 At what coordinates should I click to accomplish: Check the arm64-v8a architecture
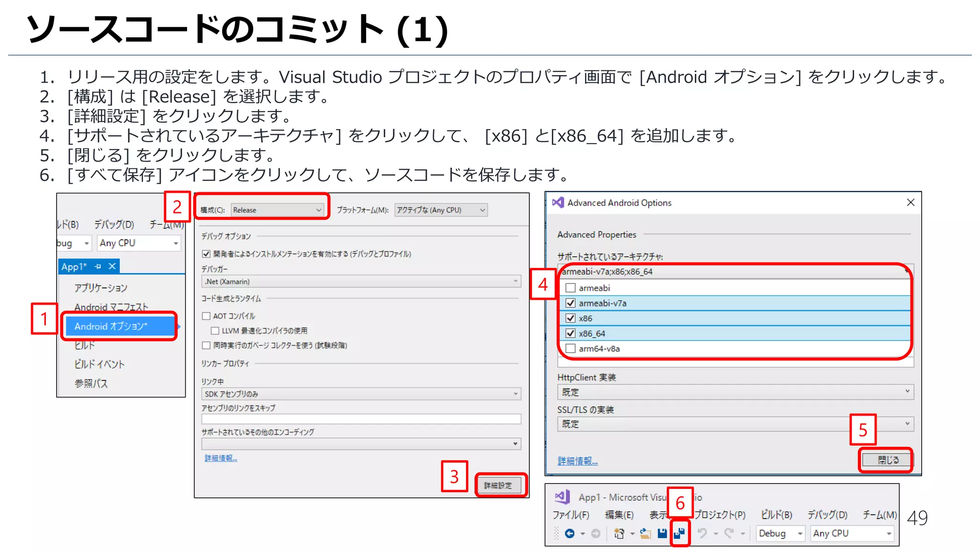pyautogui.click(x=570, y=348)
